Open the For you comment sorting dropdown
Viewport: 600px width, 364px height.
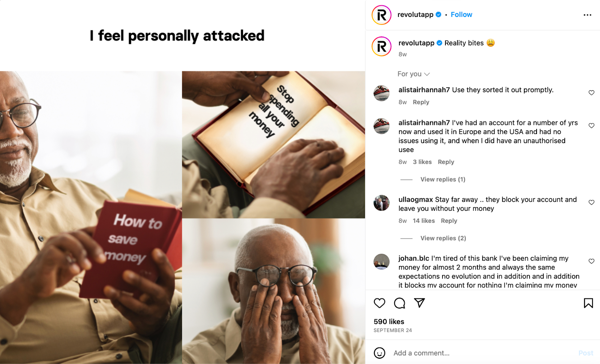(x=413, y=74)
